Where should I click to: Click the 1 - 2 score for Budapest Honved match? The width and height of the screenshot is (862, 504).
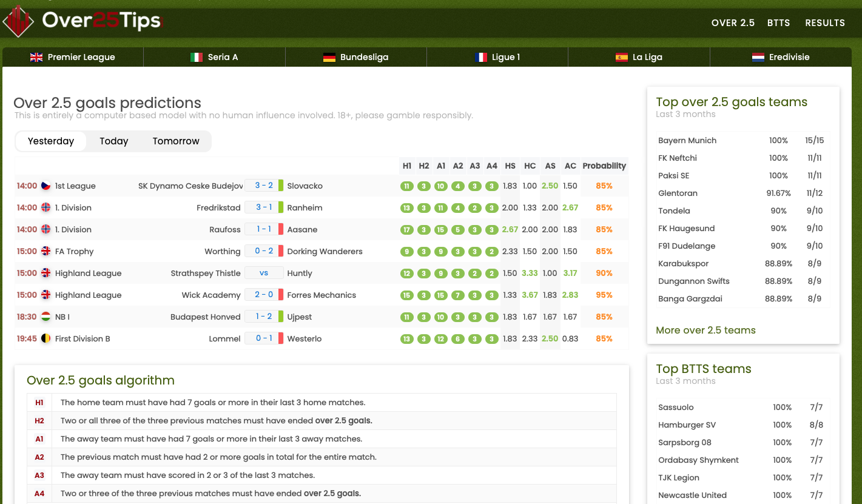[264, 317]
